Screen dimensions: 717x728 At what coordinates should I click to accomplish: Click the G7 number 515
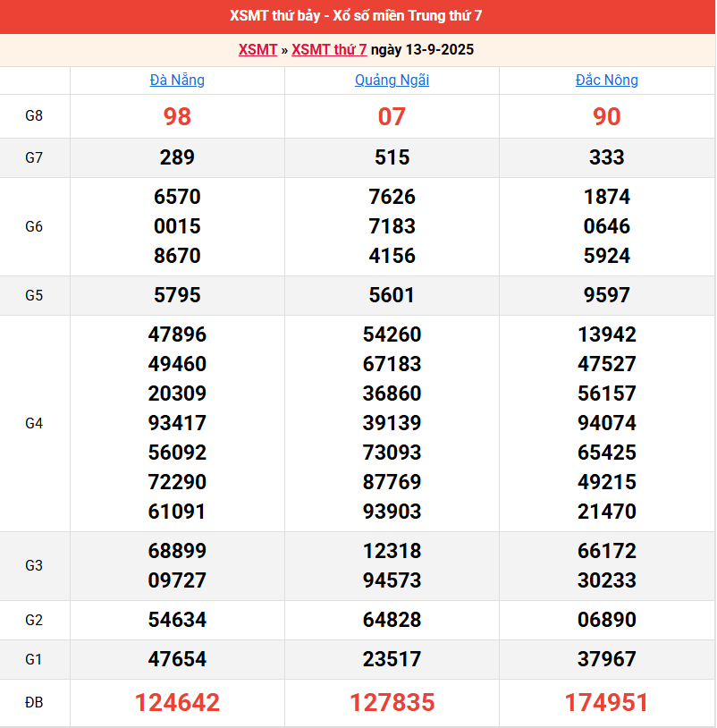(392, 157)
